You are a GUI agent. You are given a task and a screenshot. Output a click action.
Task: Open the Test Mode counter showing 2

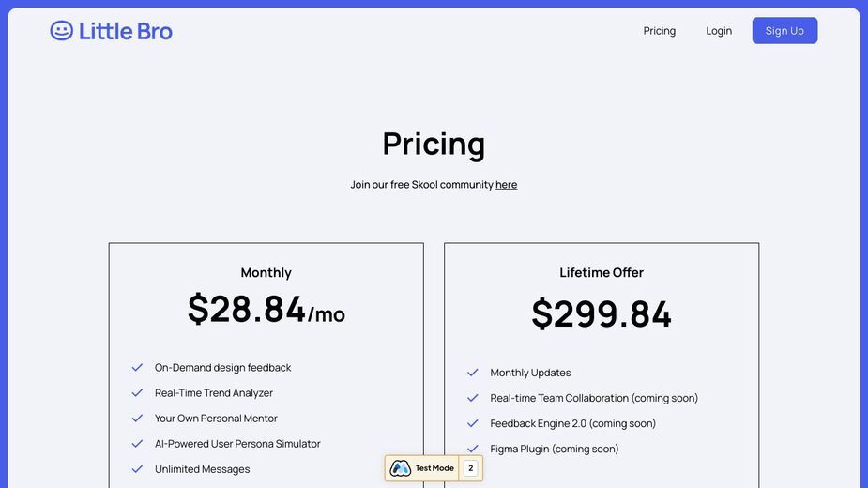[x=470, y=468]
